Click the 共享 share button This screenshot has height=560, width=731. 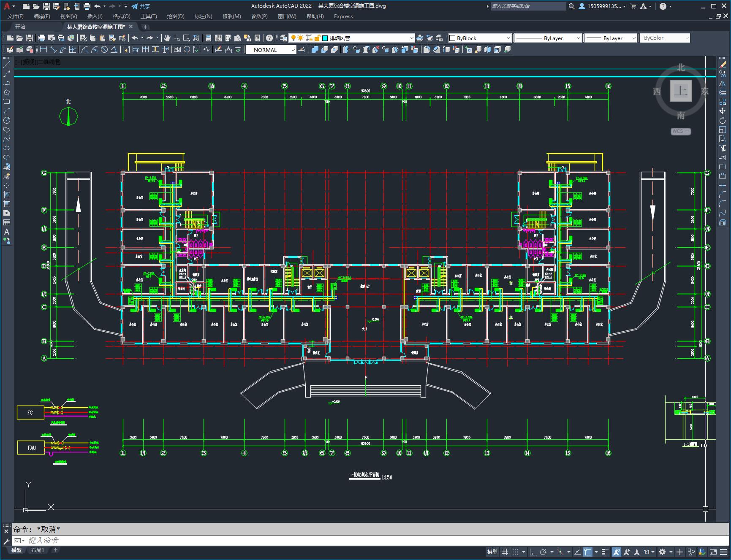[141, 6]
